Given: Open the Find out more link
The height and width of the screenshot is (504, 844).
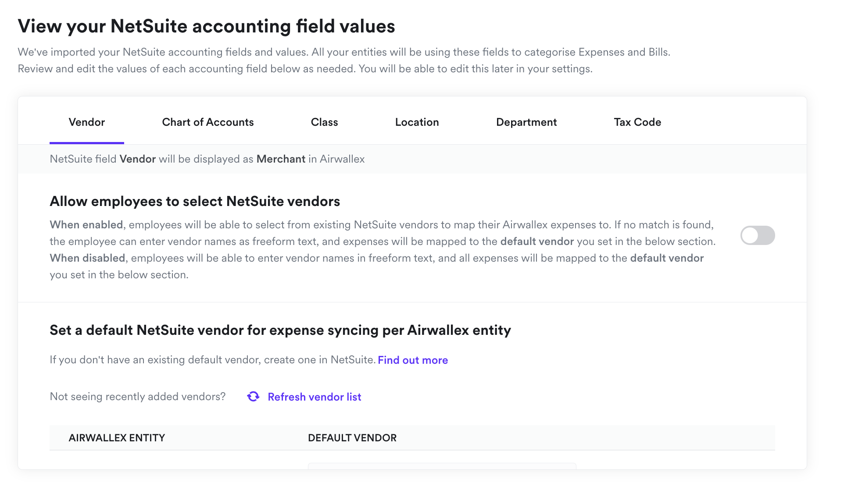Looking at the screenshot, I should click(x=412, y=360).
